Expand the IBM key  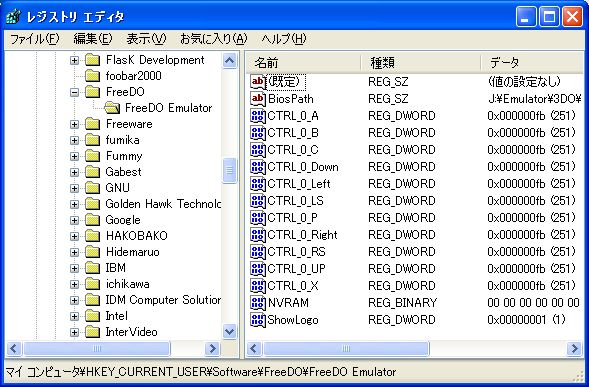74,268
